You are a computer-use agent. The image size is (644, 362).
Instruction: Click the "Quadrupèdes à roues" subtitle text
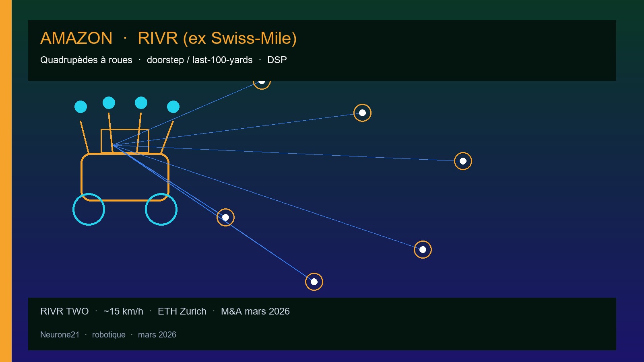coord(86,60)
